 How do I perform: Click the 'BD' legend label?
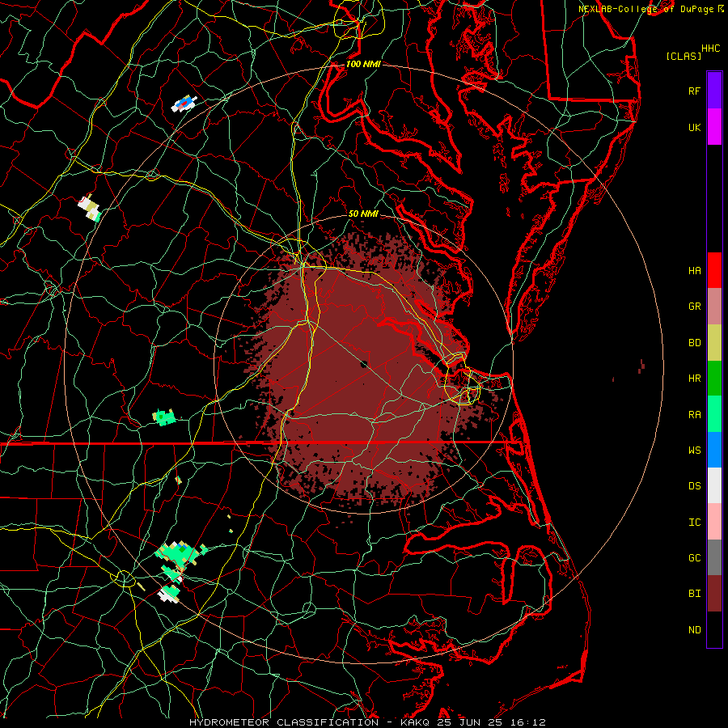pyautogui.click(x=694, y=343)
